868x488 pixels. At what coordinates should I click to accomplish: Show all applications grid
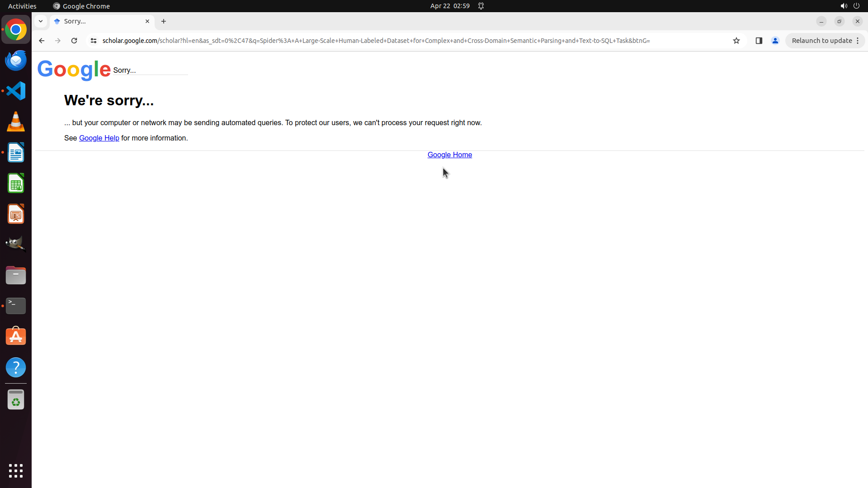click(16, 470)
